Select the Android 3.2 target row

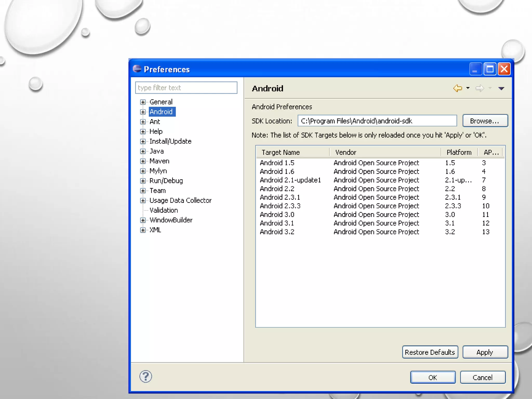380,232
